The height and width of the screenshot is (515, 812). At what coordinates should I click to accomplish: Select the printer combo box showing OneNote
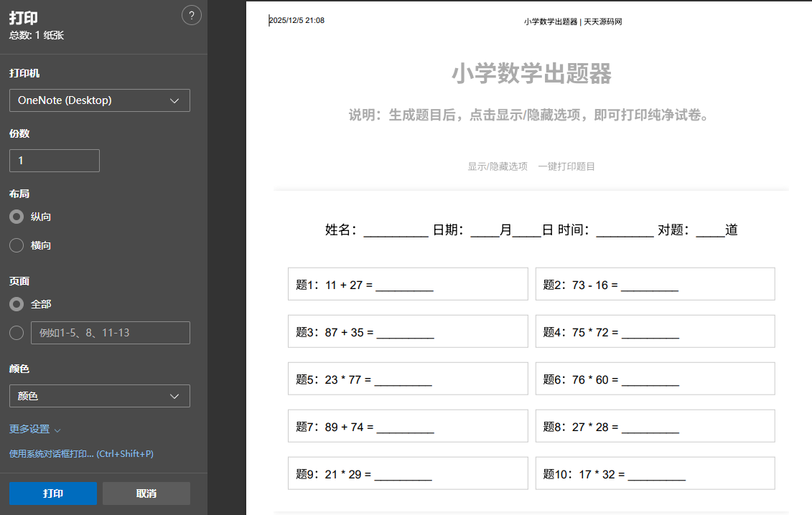(99, 100)
